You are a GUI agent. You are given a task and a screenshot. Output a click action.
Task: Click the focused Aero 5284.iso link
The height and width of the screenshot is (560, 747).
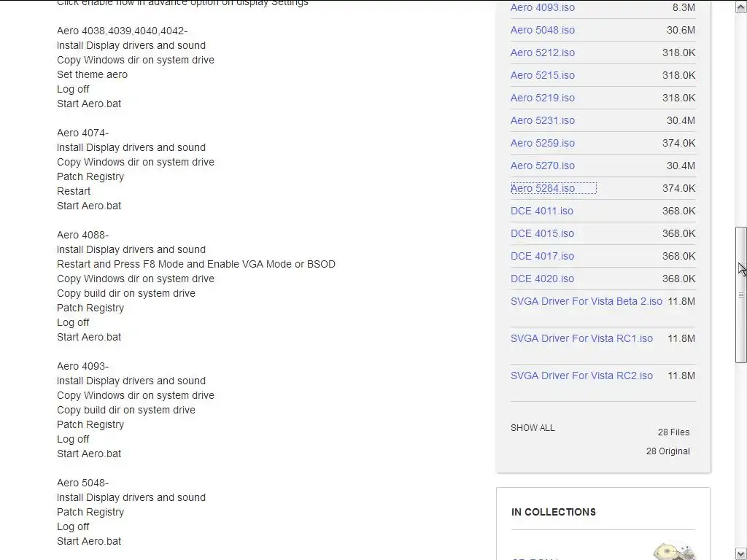point(542,188)
